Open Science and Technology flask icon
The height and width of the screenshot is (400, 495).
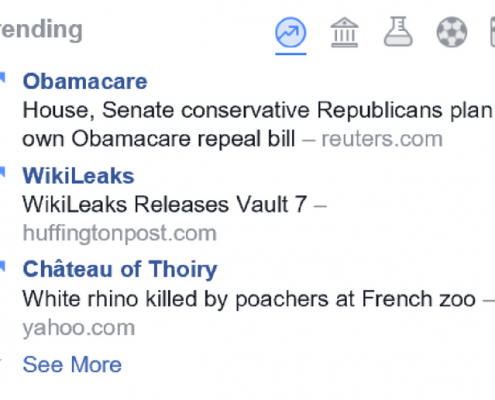click(x=398, y=31)
